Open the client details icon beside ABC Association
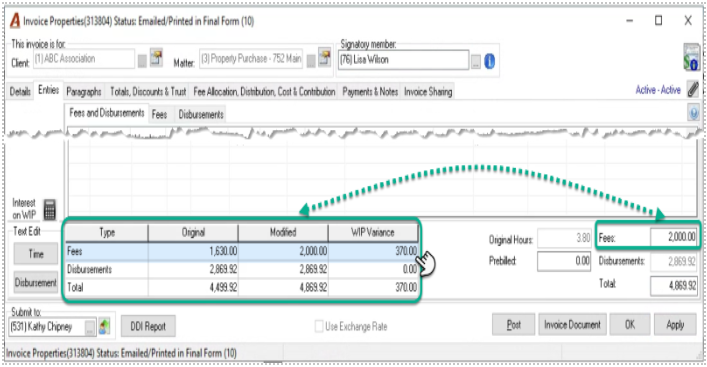707x367 pixels. pos(156,58)
